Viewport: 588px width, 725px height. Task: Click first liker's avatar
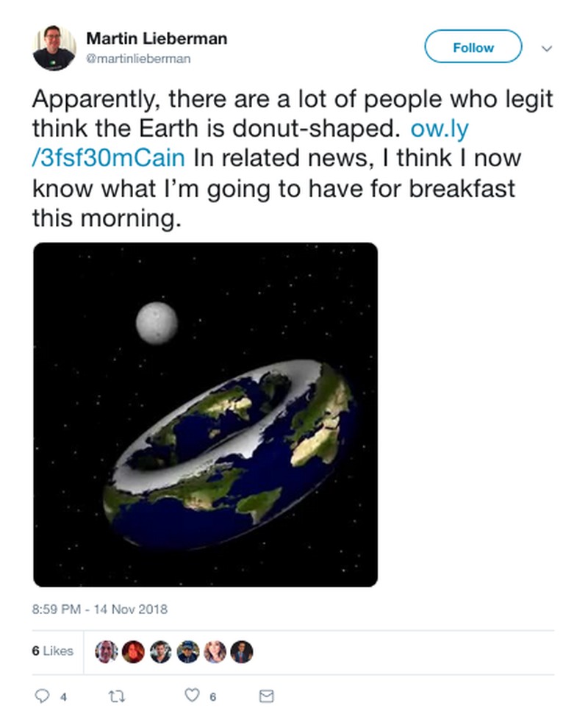[x=107, y=651]
